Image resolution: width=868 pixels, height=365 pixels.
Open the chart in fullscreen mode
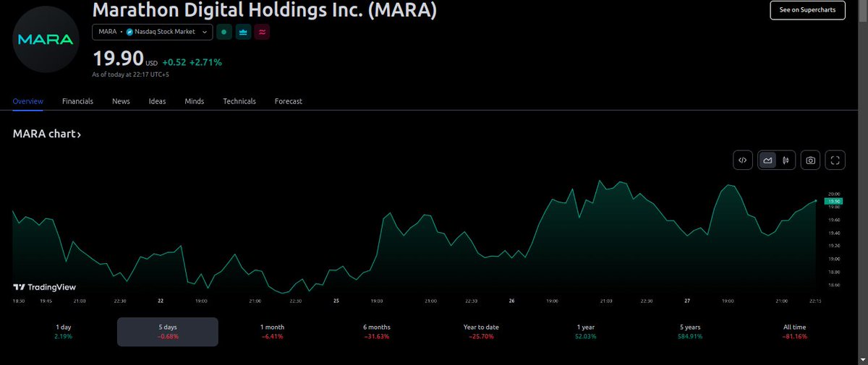pos(835,160)
